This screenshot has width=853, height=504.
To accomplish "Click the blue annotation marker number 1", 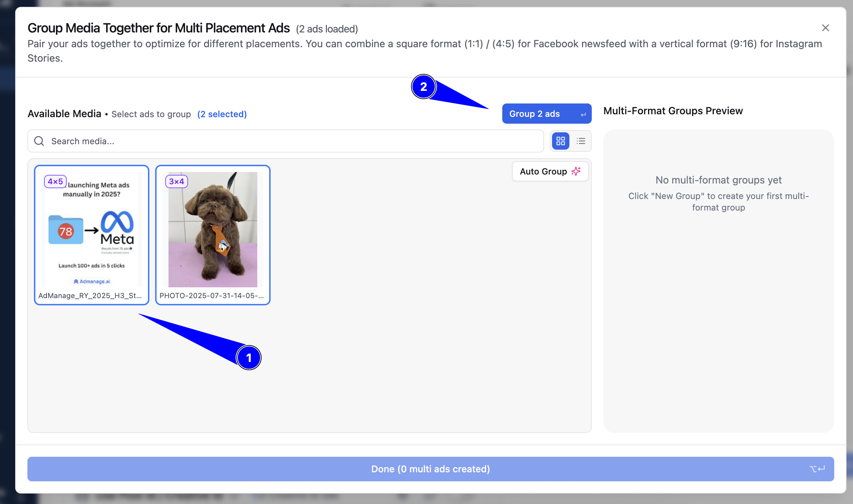I will coord(249,358).
